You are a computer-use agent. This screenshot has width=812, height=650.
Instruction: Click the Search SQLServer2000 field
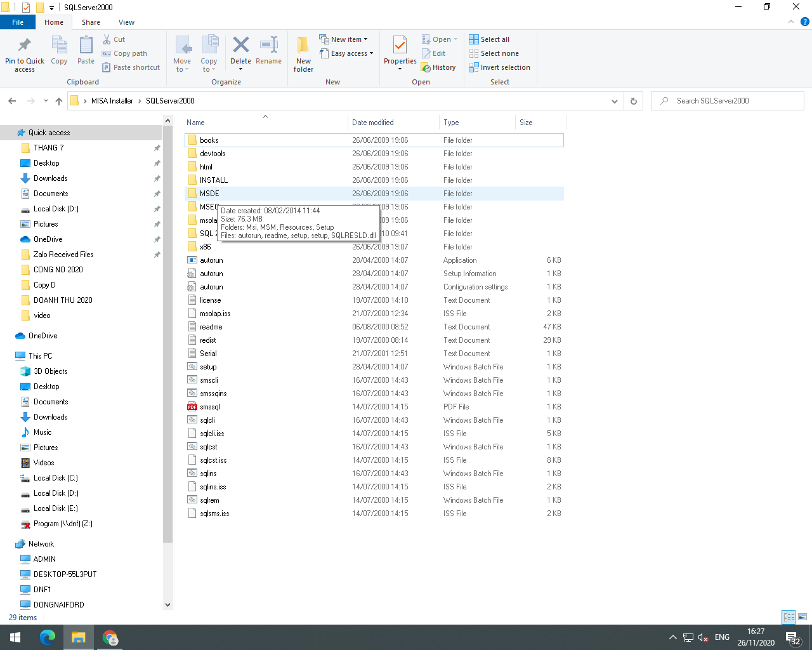(728, 101)
